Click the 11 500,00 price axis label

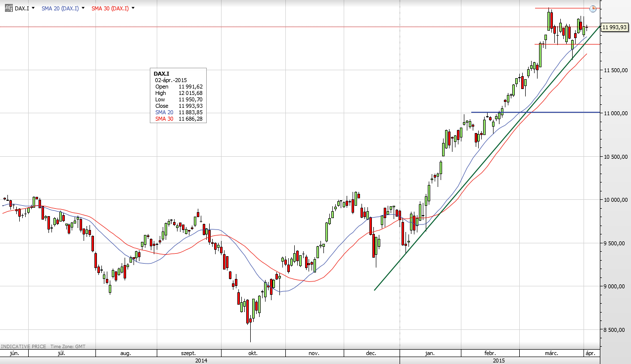(x=616, y=71)
